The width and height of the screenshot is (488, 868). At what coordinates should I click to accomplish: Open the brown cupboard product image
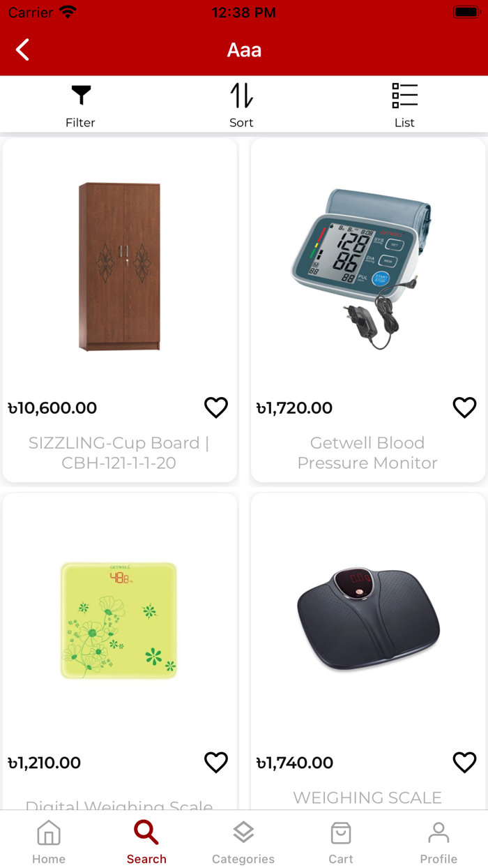[x=120, y=267]
